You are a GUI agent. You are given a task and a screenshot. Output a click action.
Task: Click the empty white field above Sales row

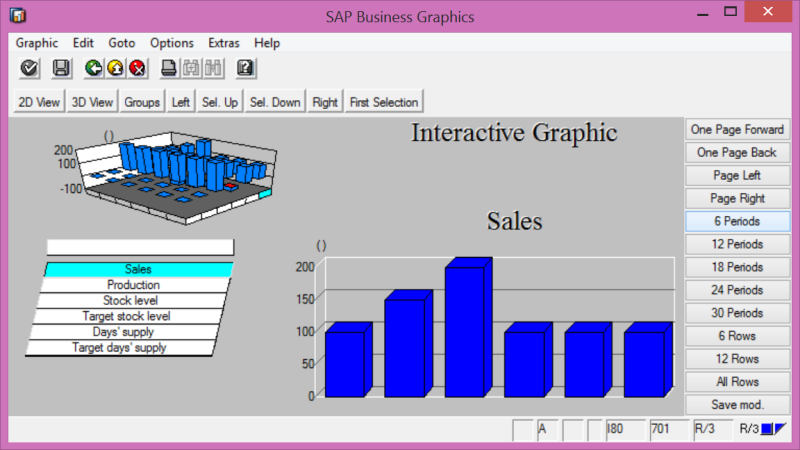140,247
